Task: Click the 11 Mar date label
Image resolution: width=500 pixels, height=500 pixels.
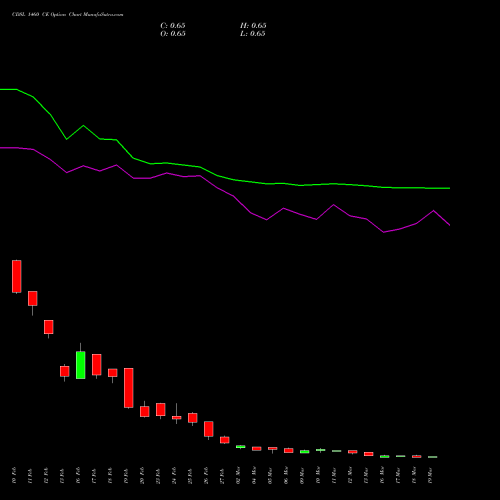Action: [334, 475]
